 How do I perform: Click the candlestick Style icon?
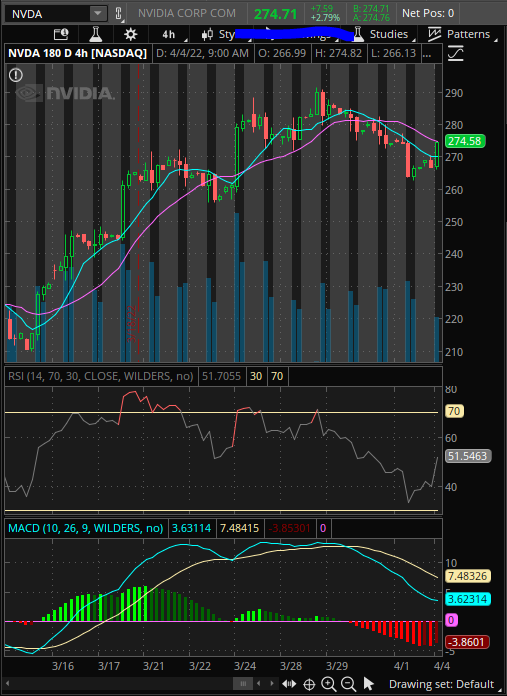pos(207,34)
